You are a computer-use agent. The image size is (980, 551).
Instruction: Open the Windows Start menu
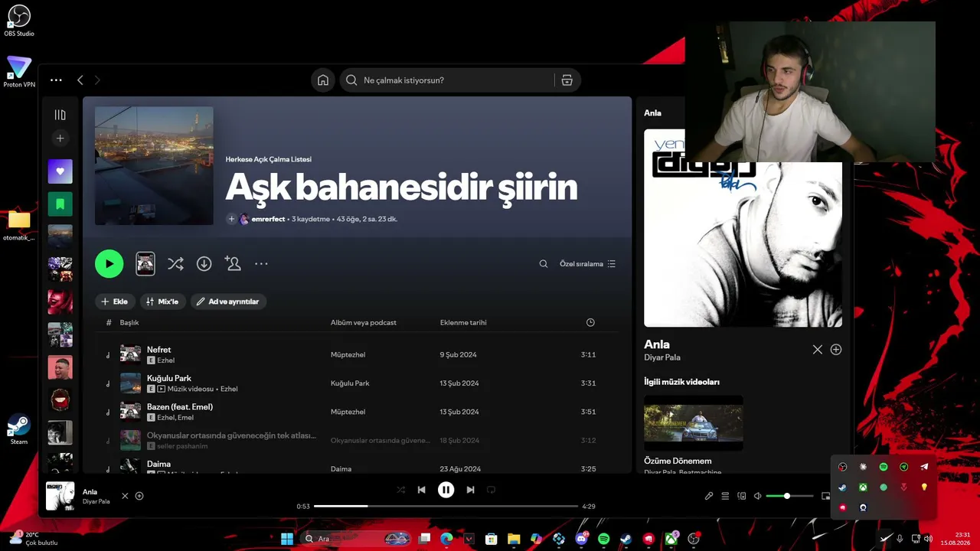[x=286, y=539]
